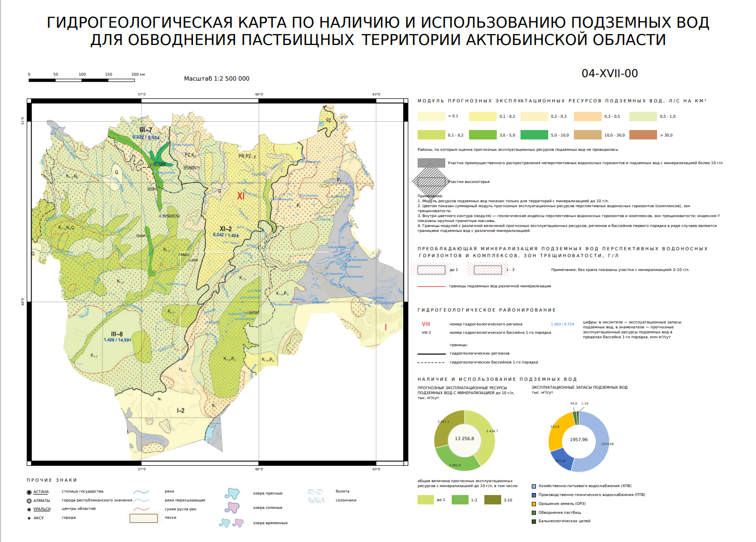Image resolution: width=756 pixels, height=542 pixels.
Task: Click the swamp (болота) legend symbol
Action: point(315,492)
